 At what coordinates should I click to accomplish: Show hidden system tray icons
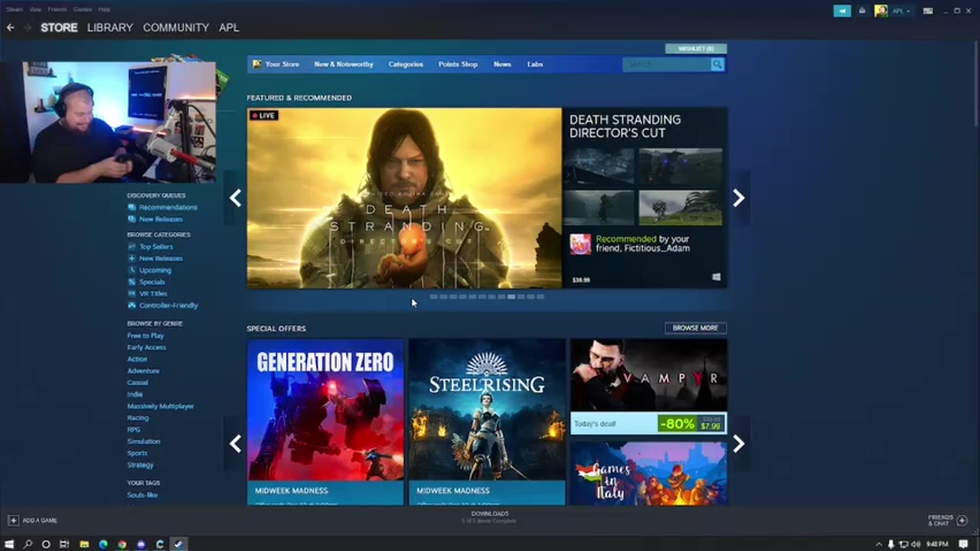tap(878, 544)
